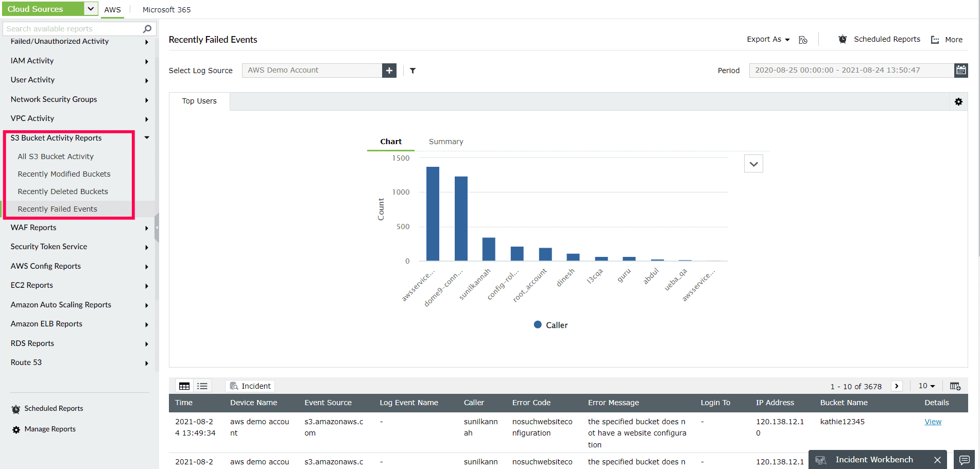The image size is (980, 469).
Task: Toggle the column selector icon near pagination
Action: pyautogui.click(x=956, y=386)
